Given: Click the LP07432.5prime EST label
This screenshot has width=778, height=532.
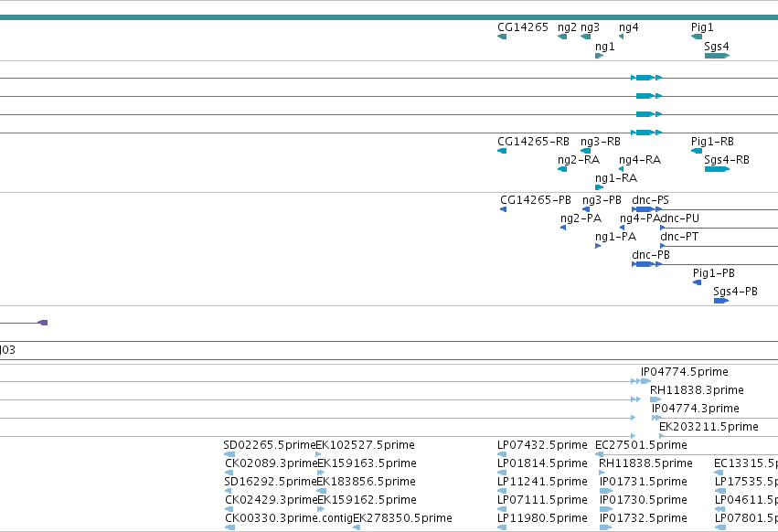Looking at the screenshot, I should (542, 446).
